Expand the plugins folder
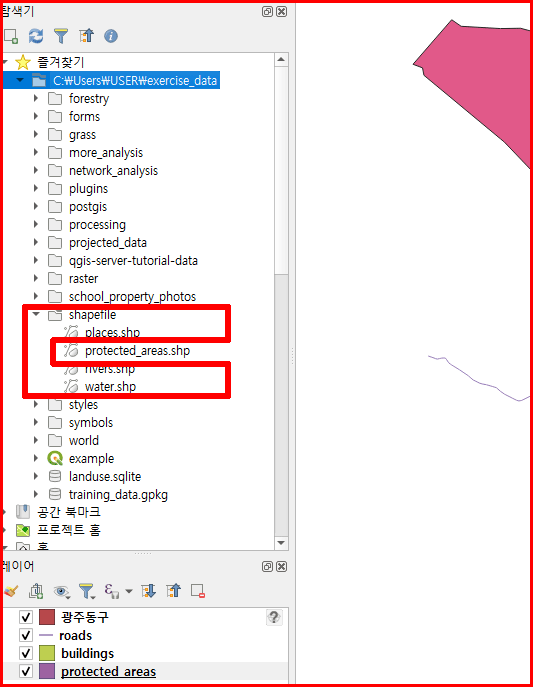Image resolution: width=533 pixels, height=687 pixels. (36, 188)
